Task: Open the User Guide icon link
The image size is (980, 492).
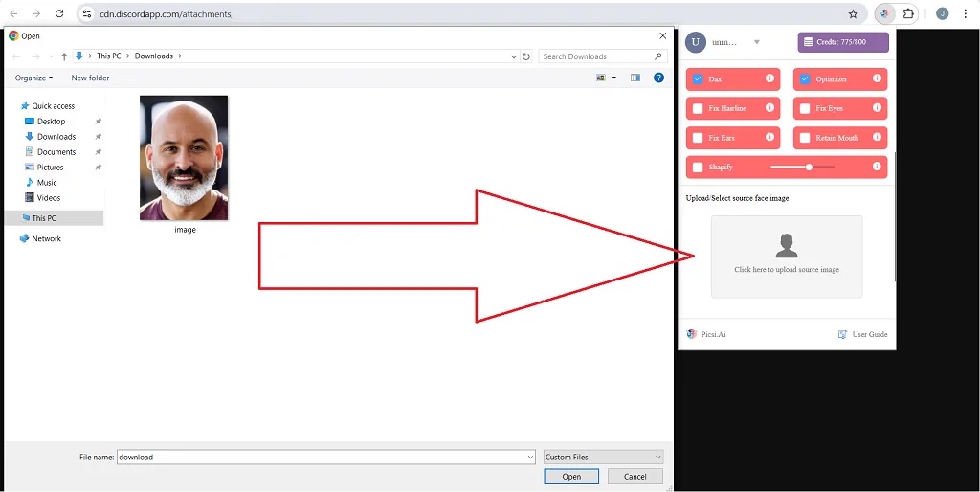Action: (x=842, y=334)
